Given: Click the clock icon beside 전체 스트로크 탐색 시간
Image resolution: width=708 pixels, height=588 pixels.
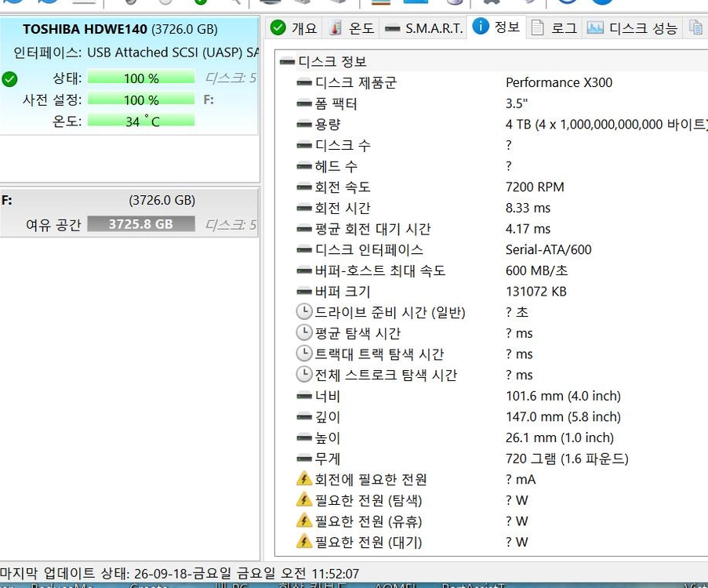Looking at the screenshot, I should click(304, 374).
